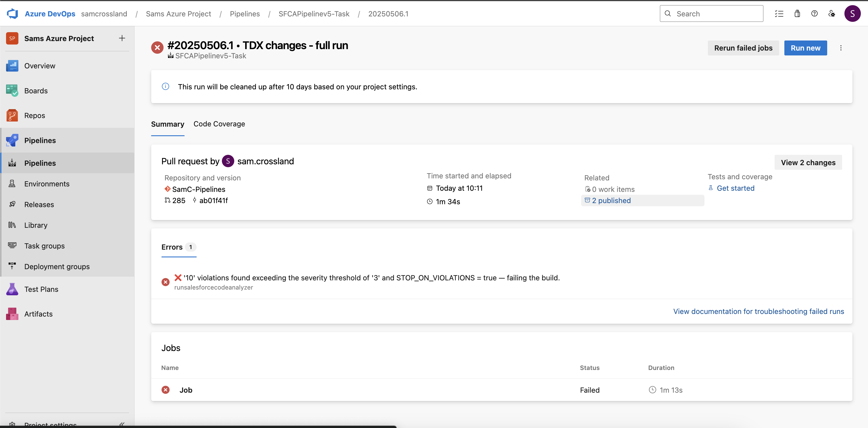Collapse the sidebar with double chevron
This screenshot has height=428, width=868.
[122, 424]
